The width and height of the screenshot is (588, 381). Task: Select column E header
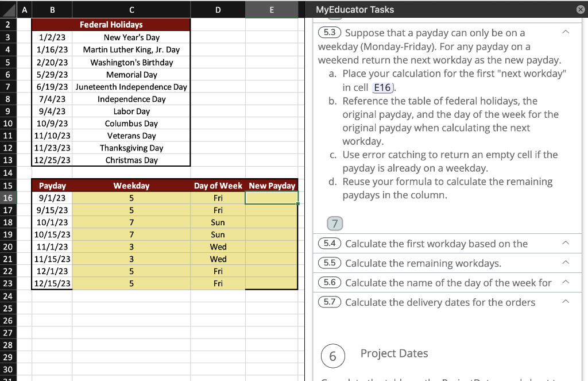point(272,9)
